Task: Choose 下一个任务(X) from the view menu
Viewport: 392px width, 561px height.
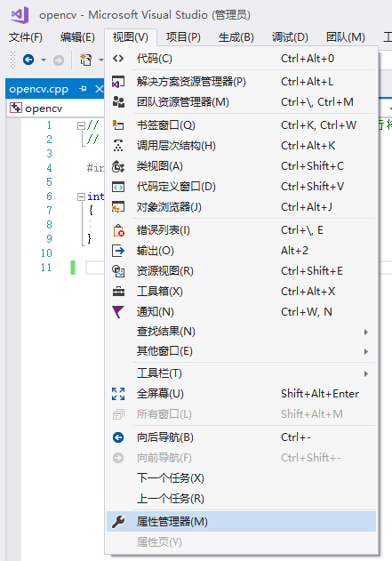Action: point(241,478)
